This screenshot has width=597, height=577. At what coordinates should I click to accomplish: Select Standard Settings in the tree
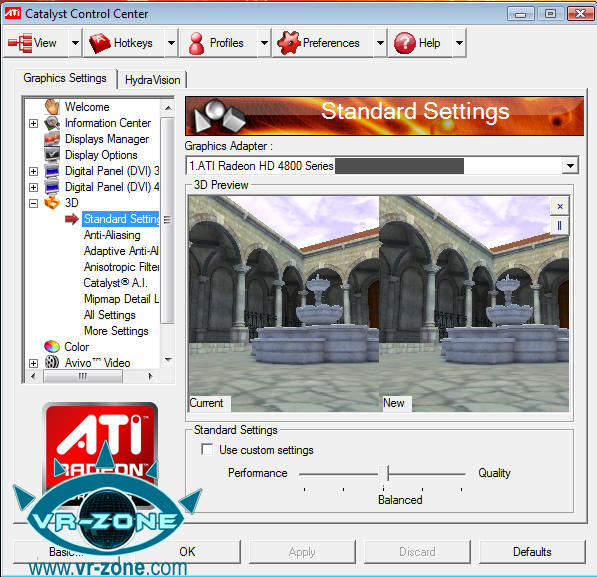[x=121, y=219]
